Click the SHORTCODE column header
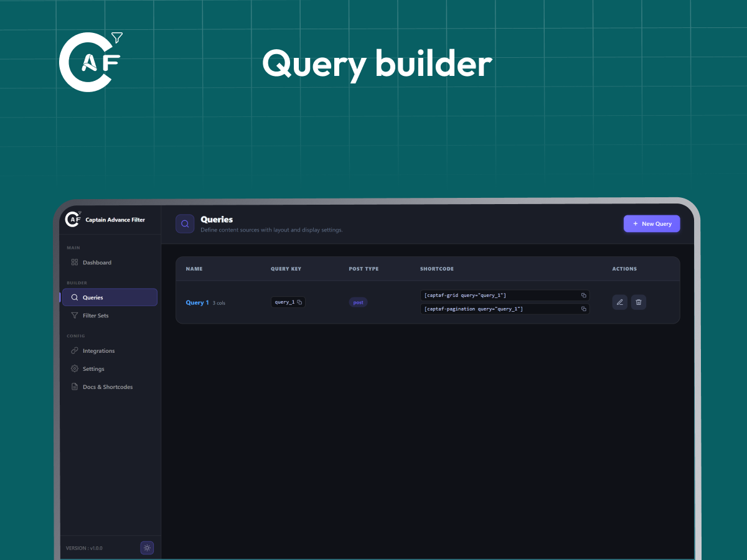Viewport: 747px width, 560px height. tap(437, 269)
